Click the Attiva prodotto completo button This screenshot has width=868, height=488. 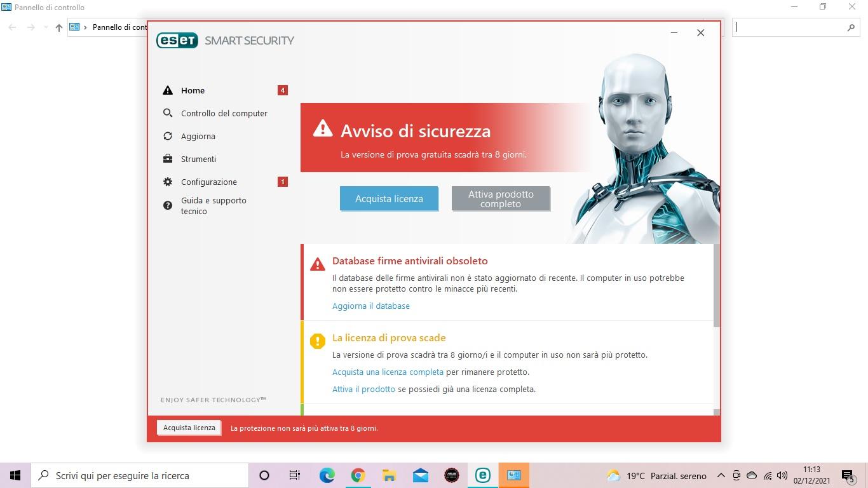click(x=501, y=198)
